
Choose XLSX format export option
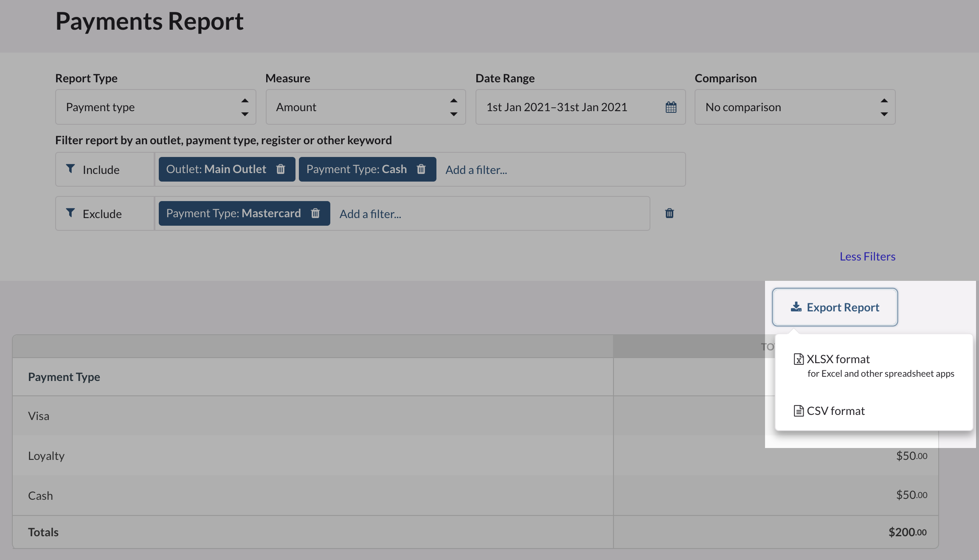click(838, 359)
